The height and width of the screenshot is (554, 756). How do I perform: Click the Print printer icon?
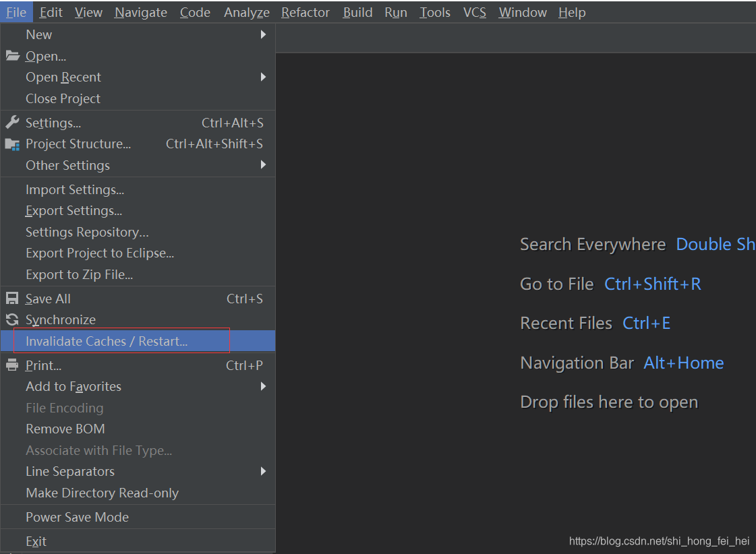pos(12,365)
